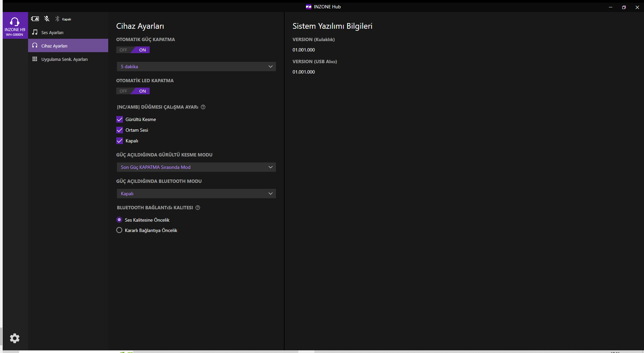Minimize the INZONE Hub window
This screenshot has height=353, width=644.
(611, 7)
